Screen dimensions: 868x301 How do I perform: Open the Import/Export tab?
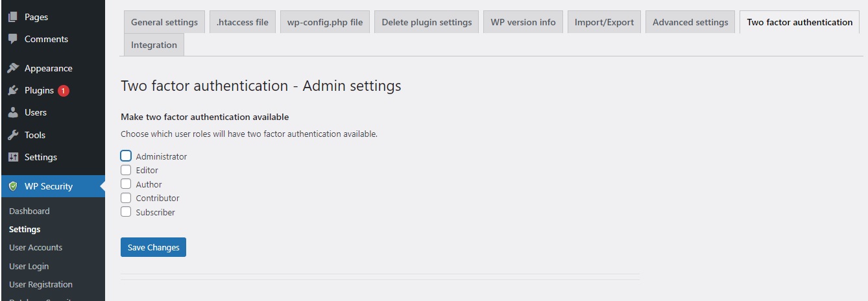click(x=604, y=22)
